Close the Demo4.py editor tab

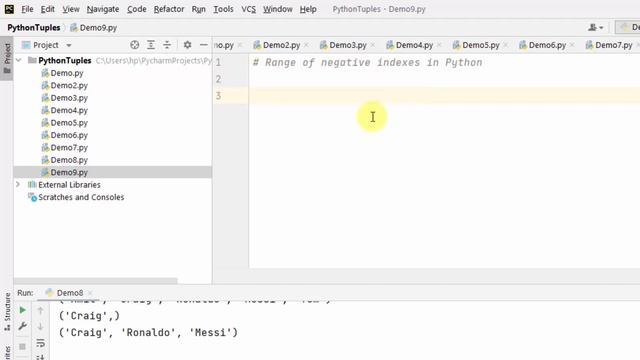[x=440, y=45]
